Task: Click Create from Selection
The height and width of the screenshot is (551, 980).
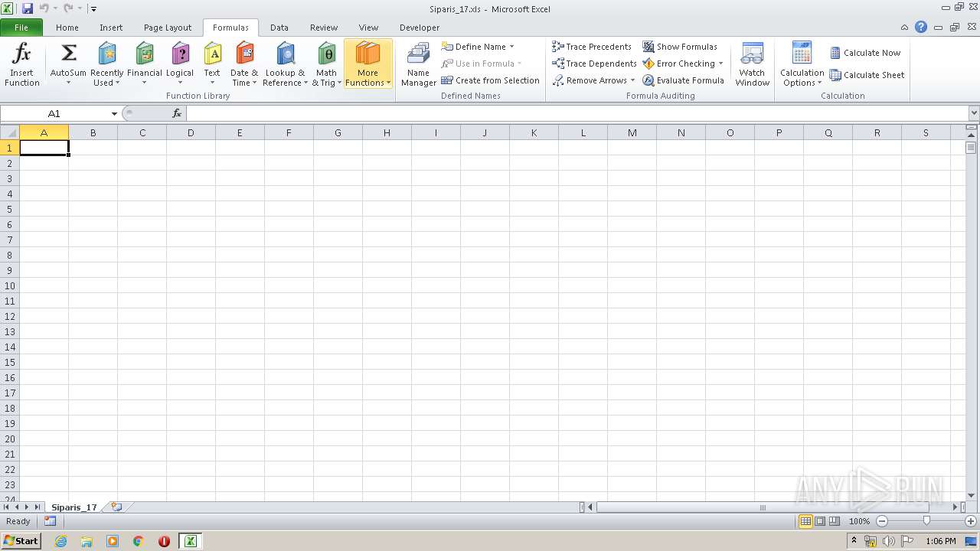Action: coord(491,80)
